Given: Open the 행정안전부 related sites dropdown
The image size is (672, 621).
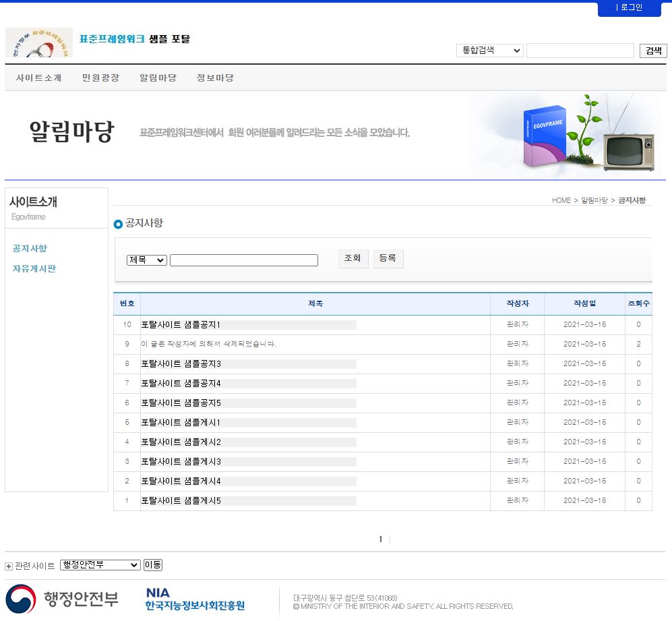Looking at the screenshot, I should pyautogui.click(x=100, y=565).
